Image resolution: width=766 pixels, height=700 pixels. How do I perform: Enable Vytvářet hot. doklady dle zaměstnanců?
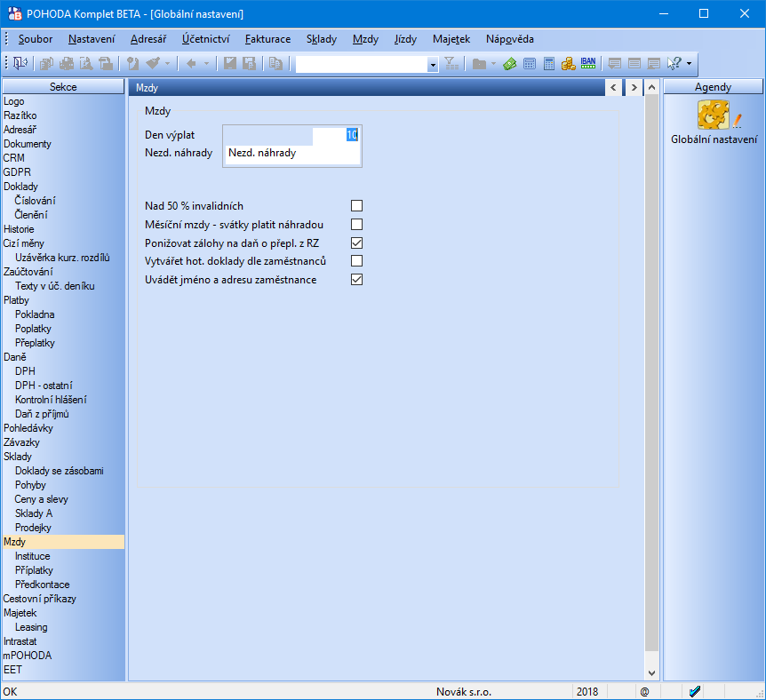(356, 261)
